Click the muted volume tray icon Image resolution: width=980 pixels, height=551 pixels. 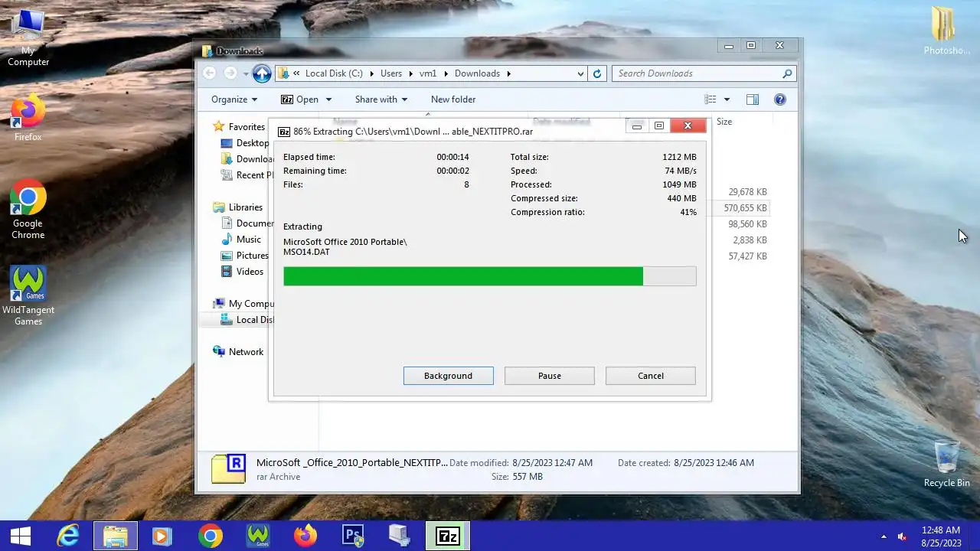(902, 536)
